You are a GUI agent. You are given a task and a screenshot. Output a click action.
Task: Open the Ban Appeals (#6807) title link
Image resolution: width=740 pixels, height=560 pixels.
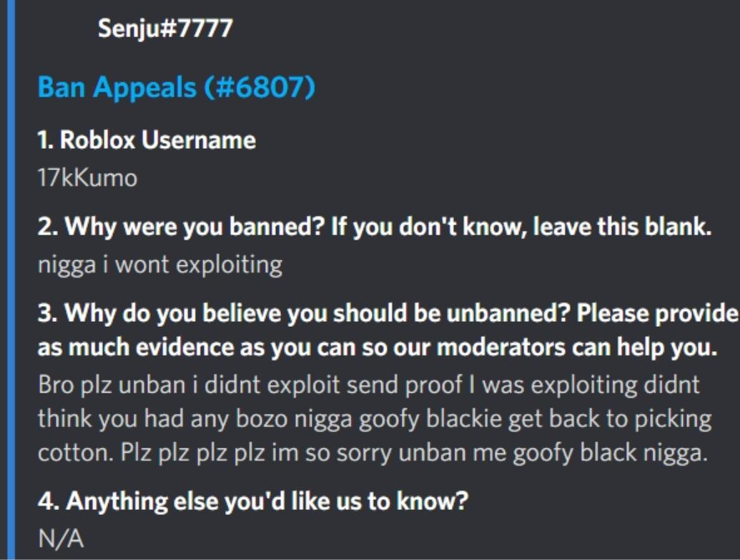point(176,87)
